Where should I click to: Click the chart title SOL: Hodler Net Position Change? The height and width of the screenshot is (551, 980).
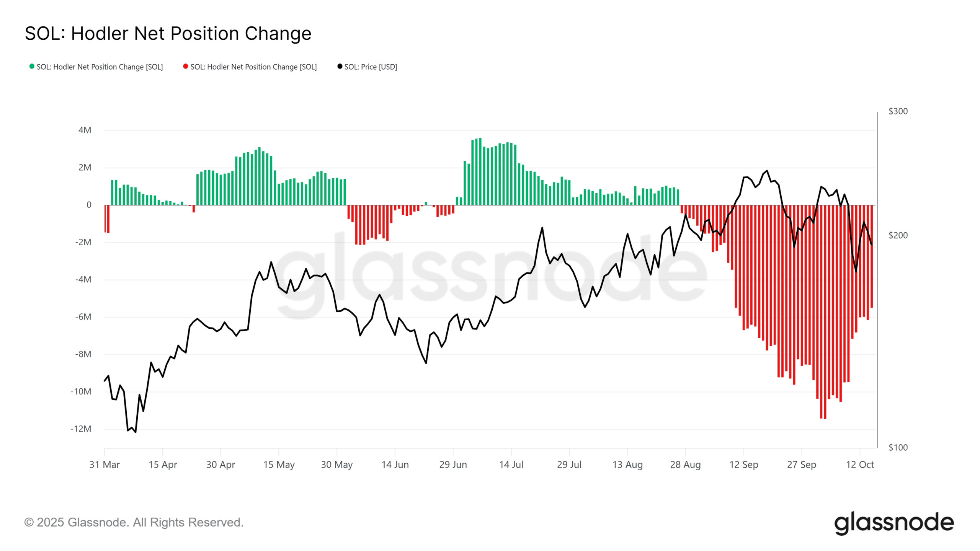coord(168,34)
